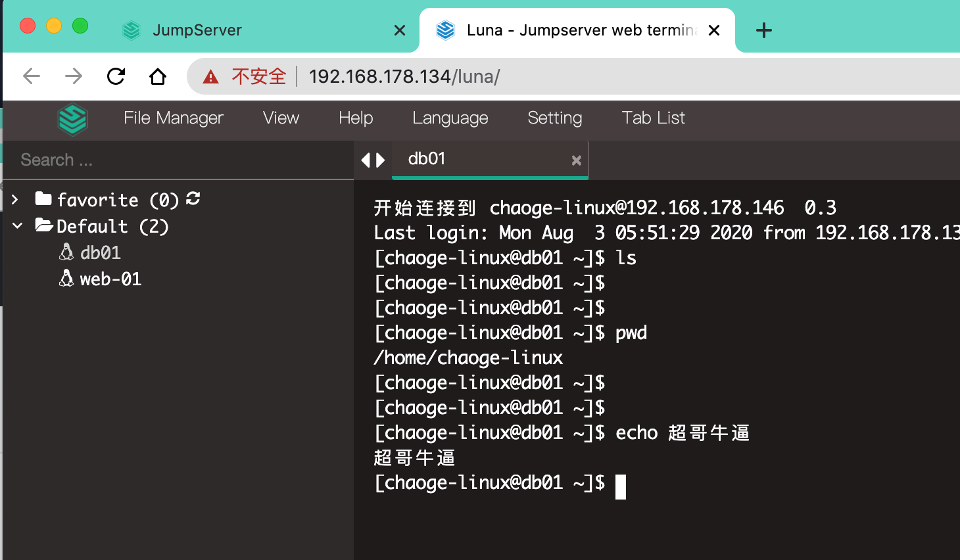
Task: Focus the asset Search field
Action: point(178,160)
